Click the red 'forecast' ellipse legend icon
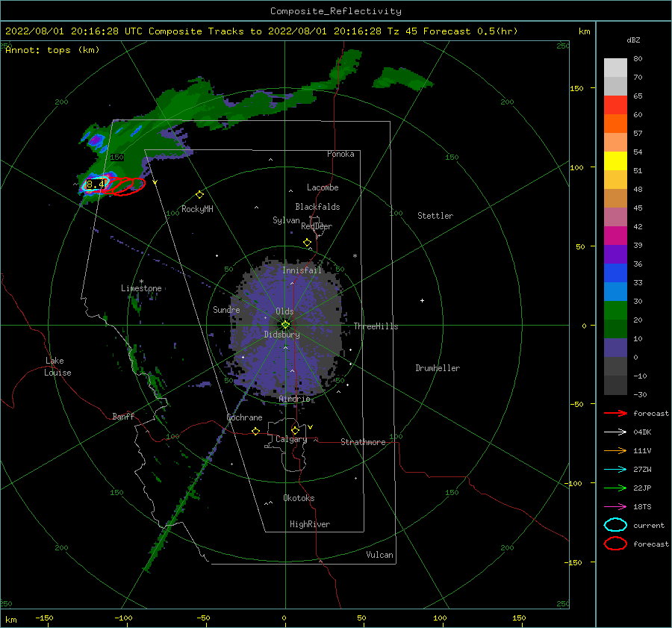 615,544
